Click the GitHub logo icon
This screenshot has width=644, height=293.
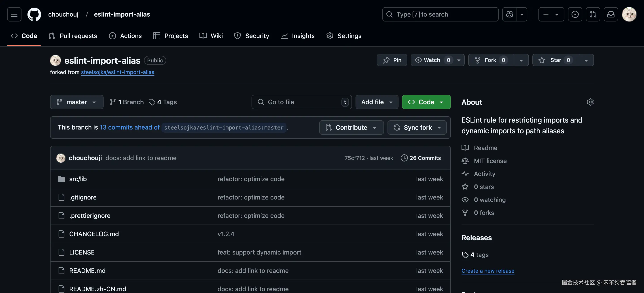click(34, 14)
